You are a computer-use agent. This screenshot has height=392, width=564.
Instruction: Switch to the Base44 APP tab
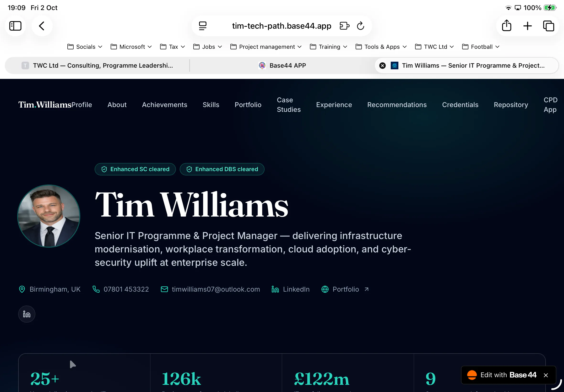point(282,65)
